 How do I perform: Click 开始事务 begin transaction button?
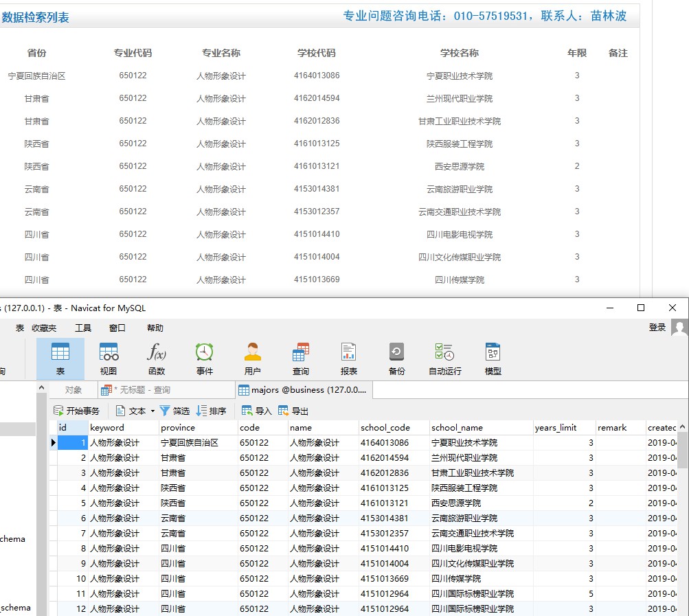76,411
